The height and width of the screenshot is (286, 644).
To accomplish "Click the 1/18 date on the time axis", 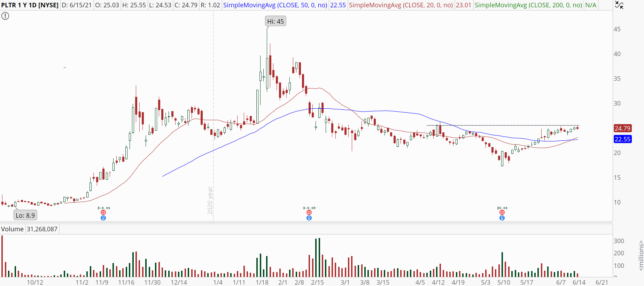I will click(262, 282).
